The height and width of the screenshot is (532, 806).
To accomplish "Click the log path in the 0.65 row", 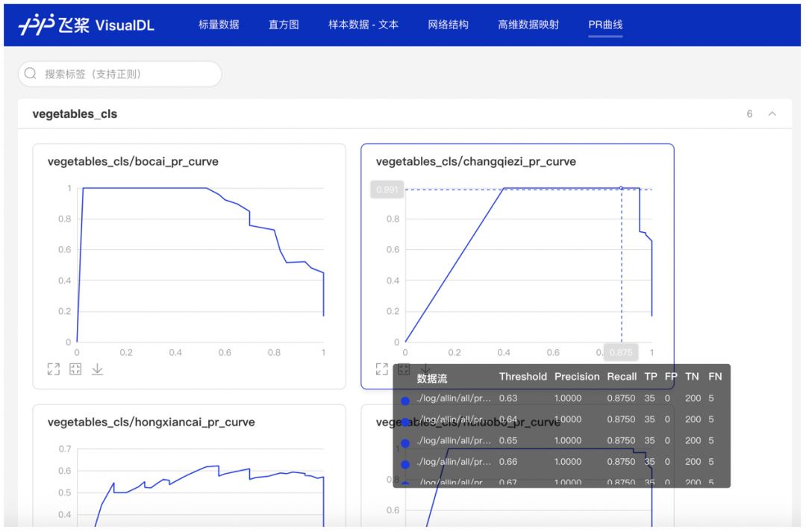I will [x=454, y=440].
